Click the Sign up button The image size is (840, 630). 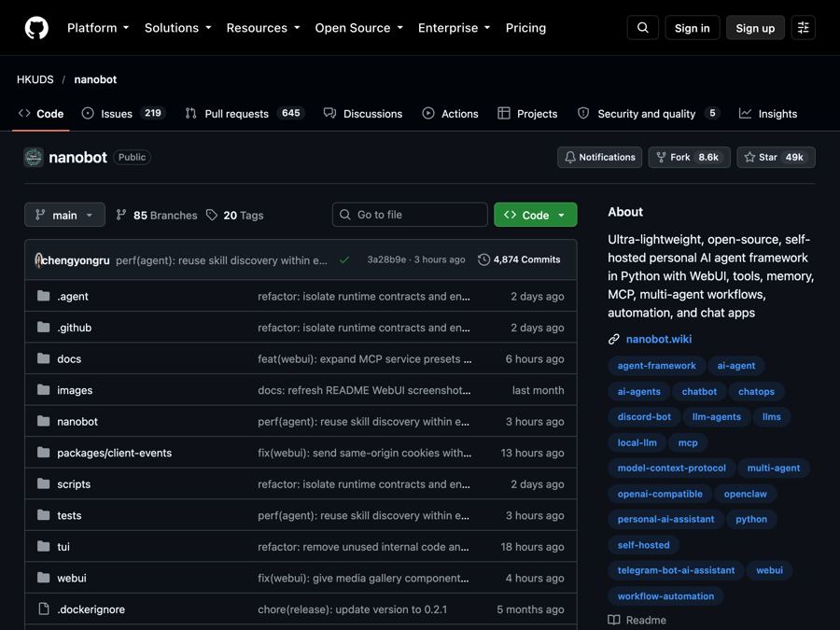point(755,28)
